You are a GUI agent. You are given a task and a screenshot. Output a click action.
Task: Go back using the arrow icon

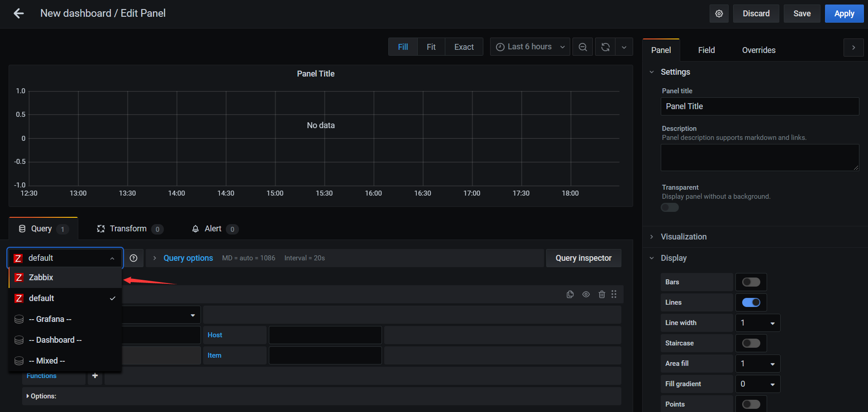[19, 14]
